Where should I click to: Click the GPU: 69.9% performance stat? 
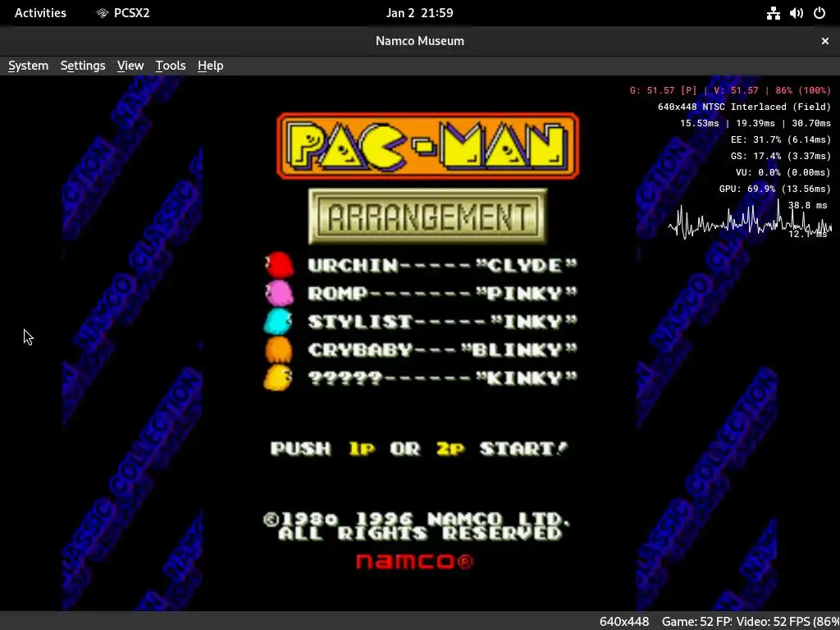pos(774,189)
